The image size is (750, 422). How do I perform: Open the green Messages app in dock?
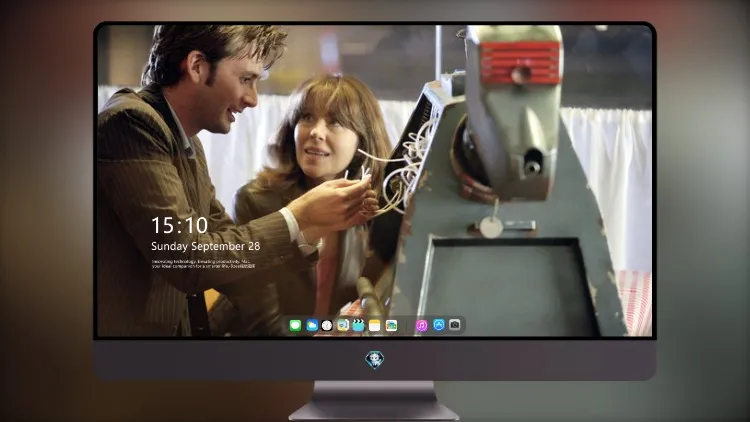point(296,325)
